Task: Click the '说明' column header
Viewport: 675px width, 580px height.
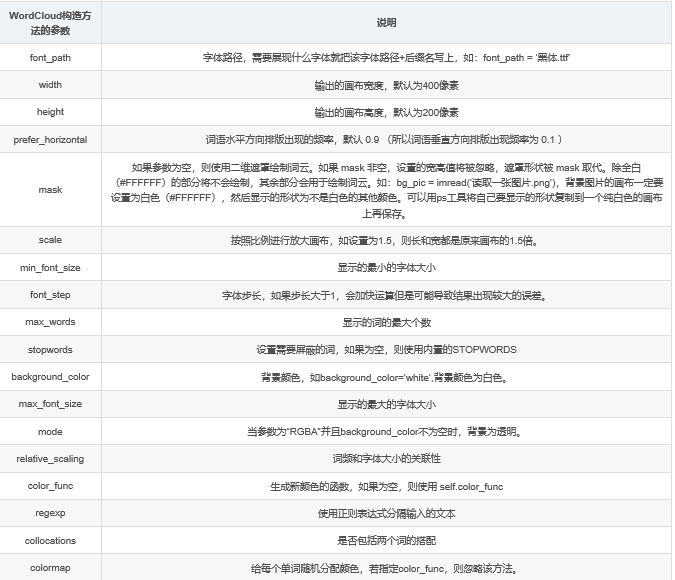Action: pos(386,22)
